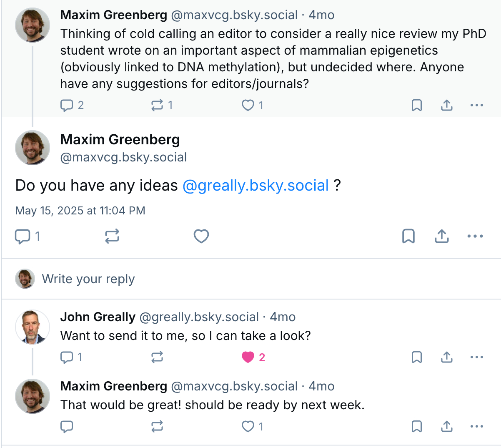
Task: Open the May 15, 2025 timestamp link
Action: click(80, 211)
